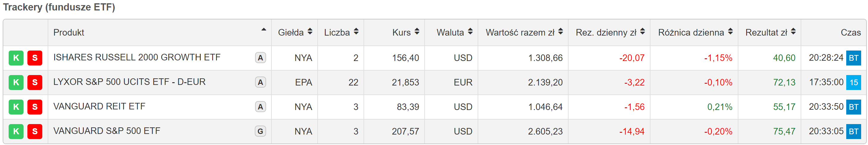868x145 pixels.
Task: Click red S sell button for ISHARES RUSSELL 2000
Action: point(35,58)
